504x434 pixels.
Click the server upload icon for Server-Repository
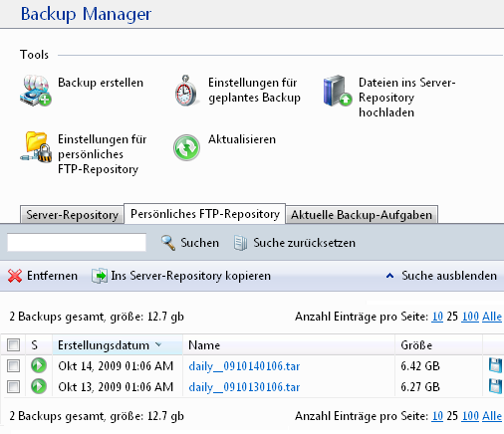tap(338, 91)
